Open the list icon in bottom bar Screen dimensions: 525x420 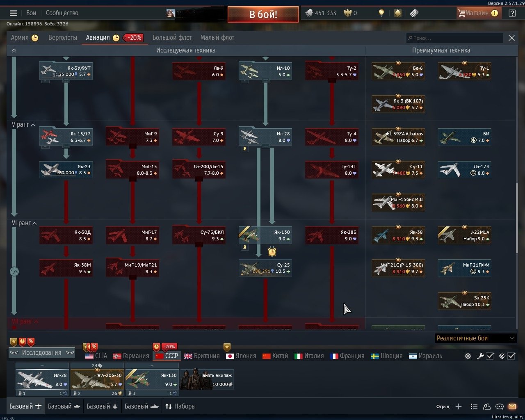[x=474, y=406]
